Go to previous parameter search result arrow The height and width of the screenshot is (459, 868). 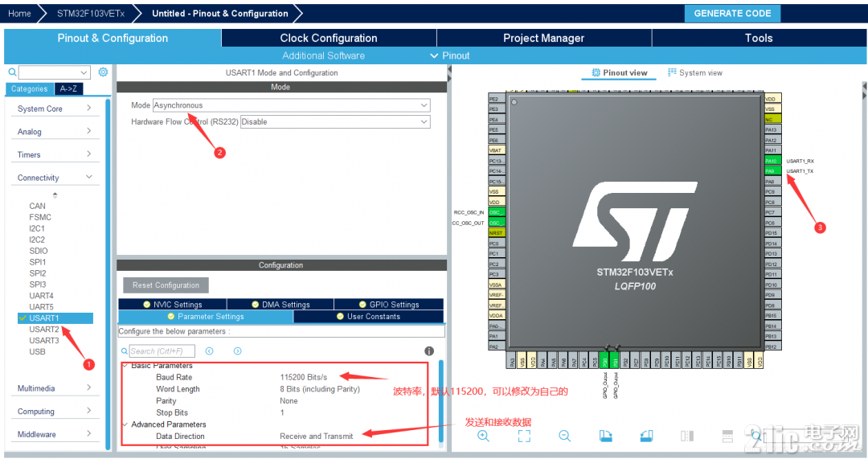[209, 351]
